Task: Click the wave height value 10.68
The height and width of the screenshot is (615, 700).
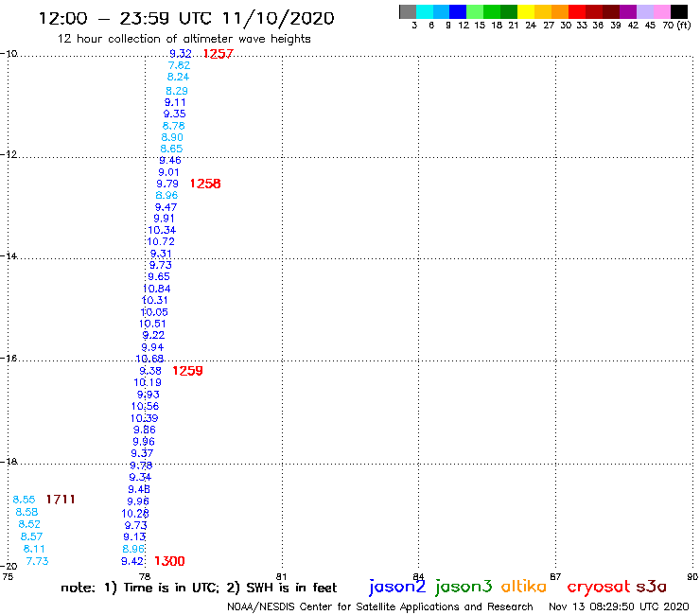Action: (x=149, y=360)
